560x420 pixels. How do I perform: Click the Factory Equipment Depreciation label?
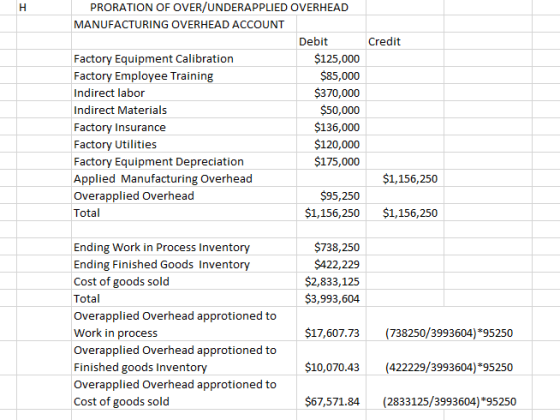point(159,161)
